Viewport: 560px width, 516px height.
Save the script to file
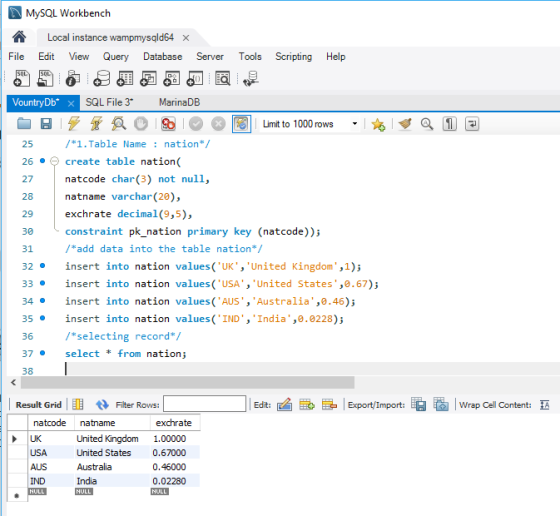[46, 124]
